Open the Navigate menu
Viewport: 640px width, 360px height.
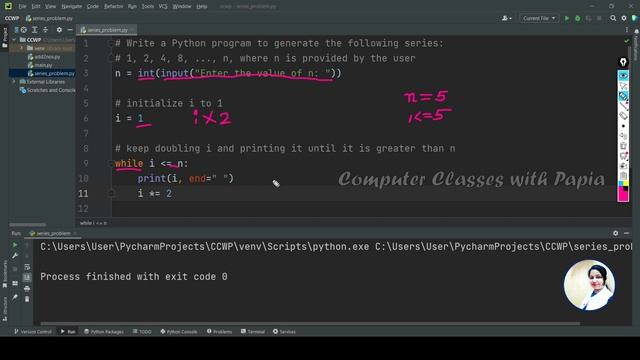point(71,7)
